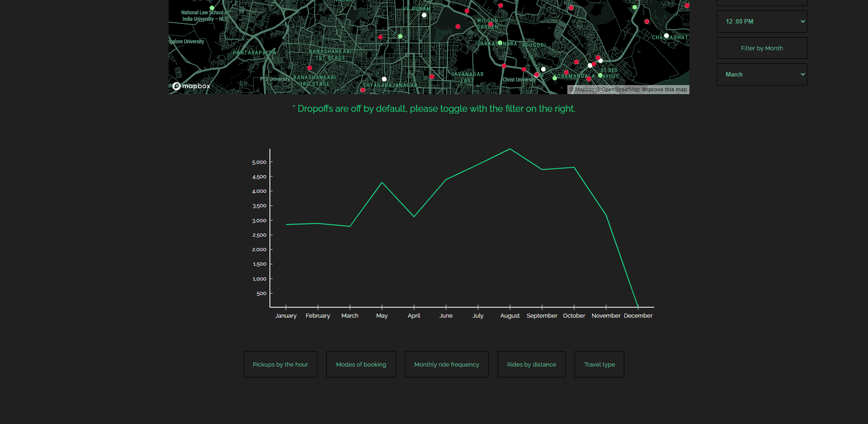The image size is (868, 424).
Task: Click the THYAGARAJANAGAR map label
Action: pyautogui.click(x=390, y=86)
